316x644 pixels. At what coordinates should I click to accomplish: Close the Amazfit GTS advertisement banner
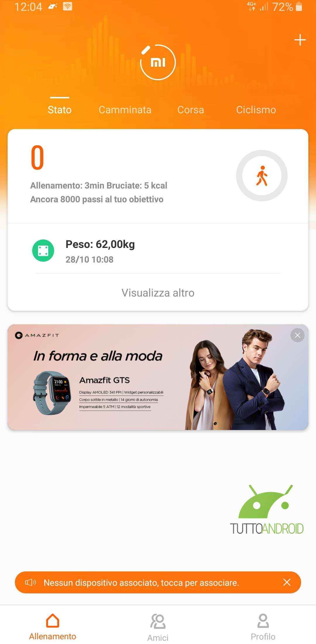[298, 335]
